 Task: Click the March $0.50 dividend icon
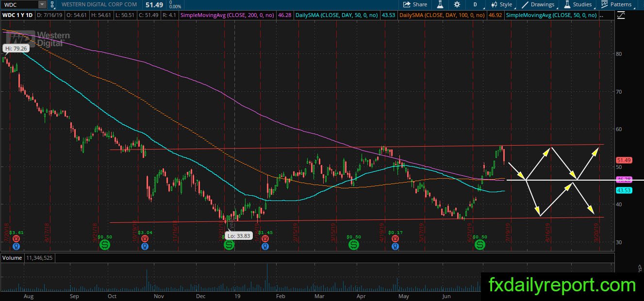click(x=354, y=245)
